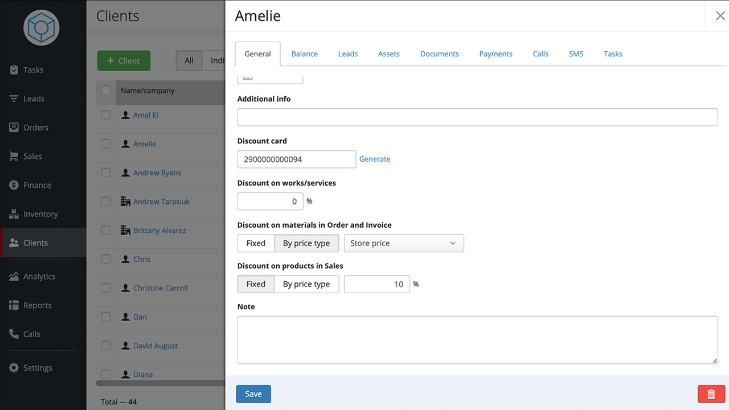The image size is (729, 410).
Task: Click into the Note text area
Action: [x=477, y=339]
